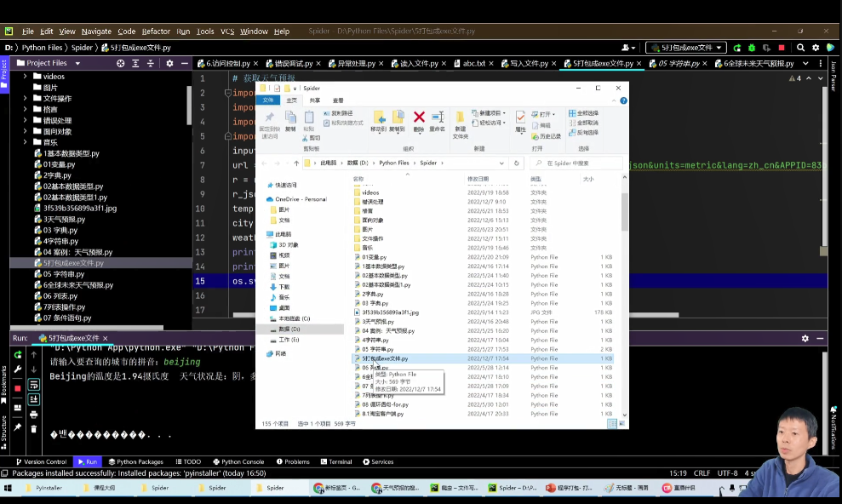Toggle soft-wrap in the Run console output
The image size is (842, 504).
pos(33,384)
